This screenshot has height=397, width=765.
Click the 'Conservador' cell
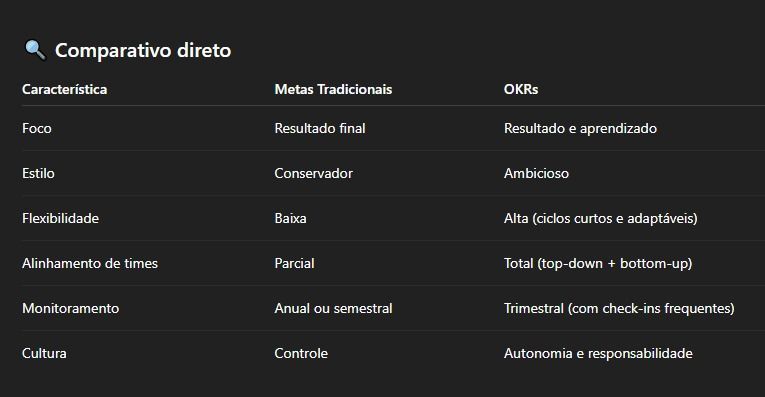(x=314, y=173)
